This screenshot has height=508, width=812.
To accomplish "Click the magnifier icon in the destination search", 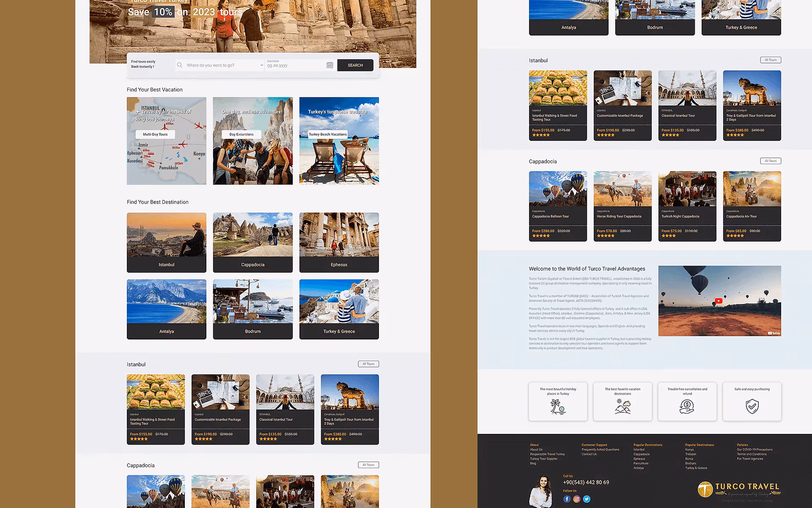I will (x=179, y=65).
